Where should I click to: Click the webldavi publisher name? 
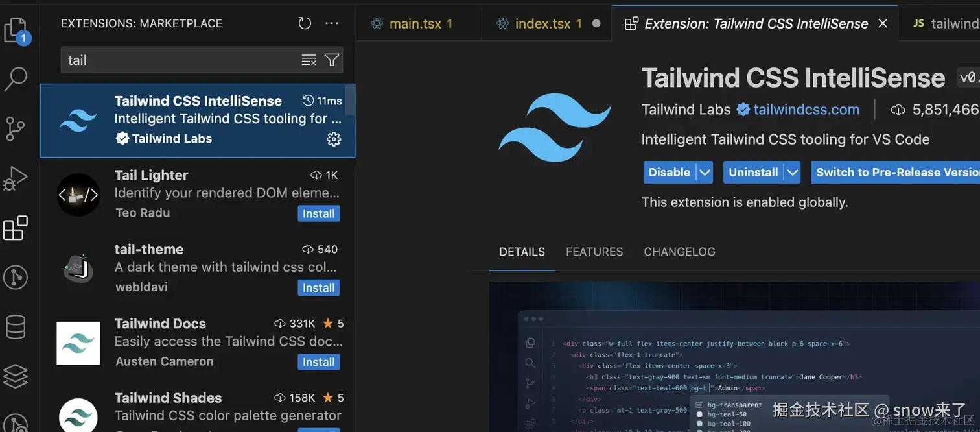141,287
